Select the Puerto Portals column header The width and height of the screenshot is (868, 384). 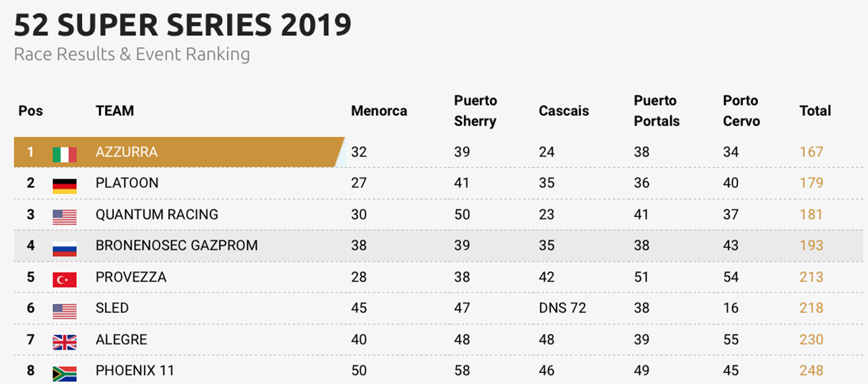tap(656, 111)
